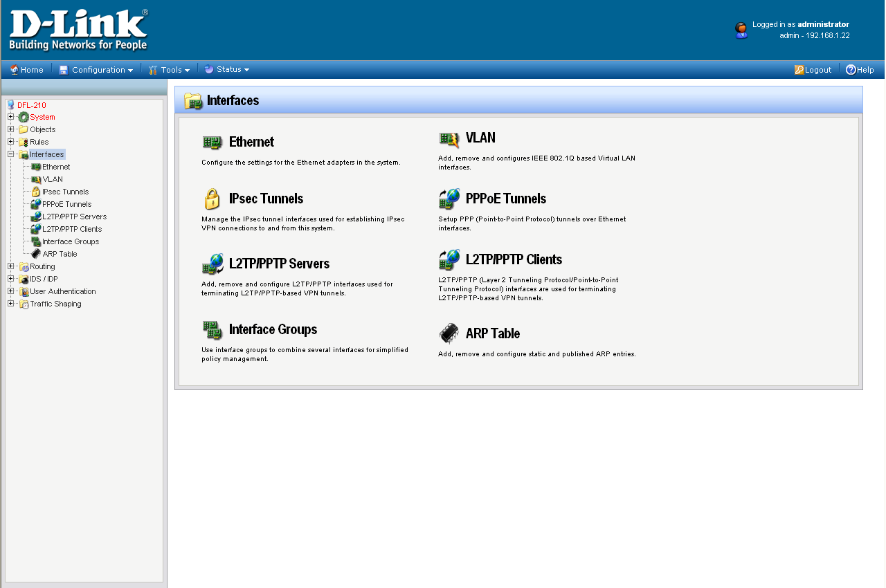This screenshot has height=588, width=886.
Task: Open the L2TP/PPTP Servers heading link
Action: point(279,264)
